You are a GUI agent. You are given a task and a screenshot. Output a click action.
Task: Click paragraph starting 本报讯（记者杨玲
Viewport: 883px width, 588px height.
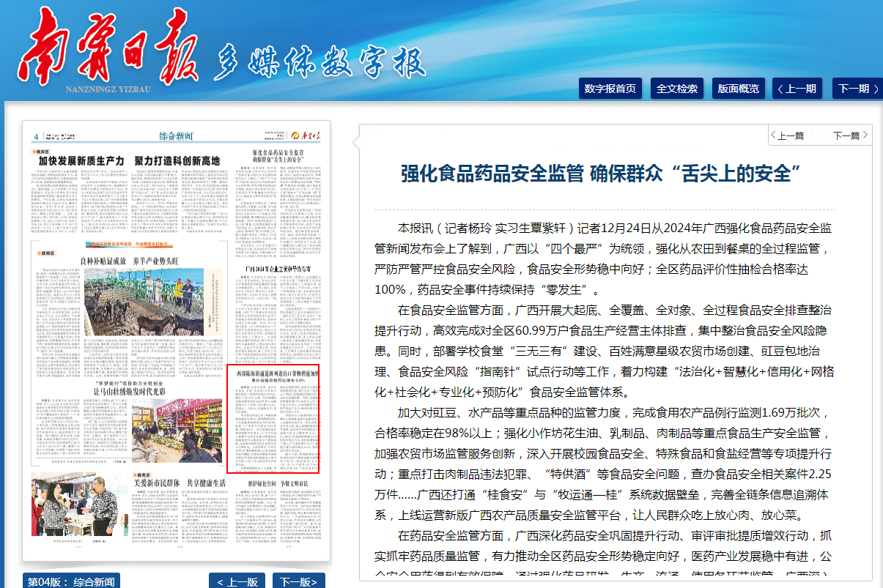pyautogui.click(x=604, y=258)
